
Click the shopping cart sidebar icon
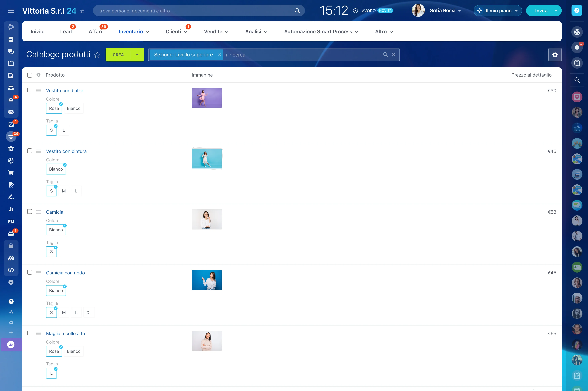(11, 173)
